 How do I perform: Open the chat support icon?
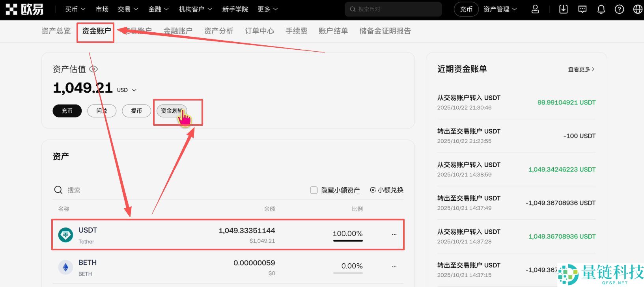pos(582,9)
